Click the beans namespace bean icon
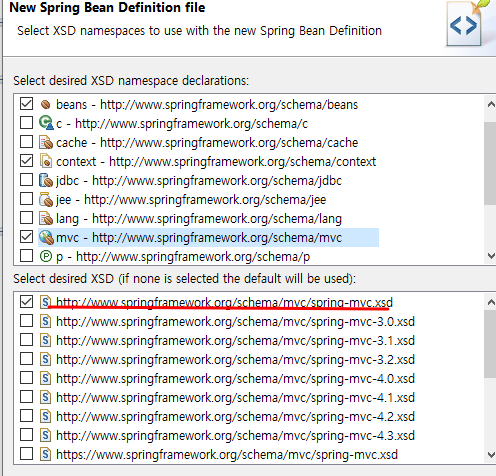 [46, 105]
